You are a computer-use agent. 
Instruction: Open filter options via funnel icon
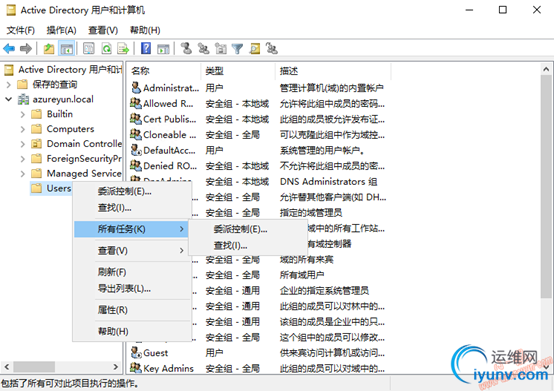pyautogui.click(x=237, y=48)
